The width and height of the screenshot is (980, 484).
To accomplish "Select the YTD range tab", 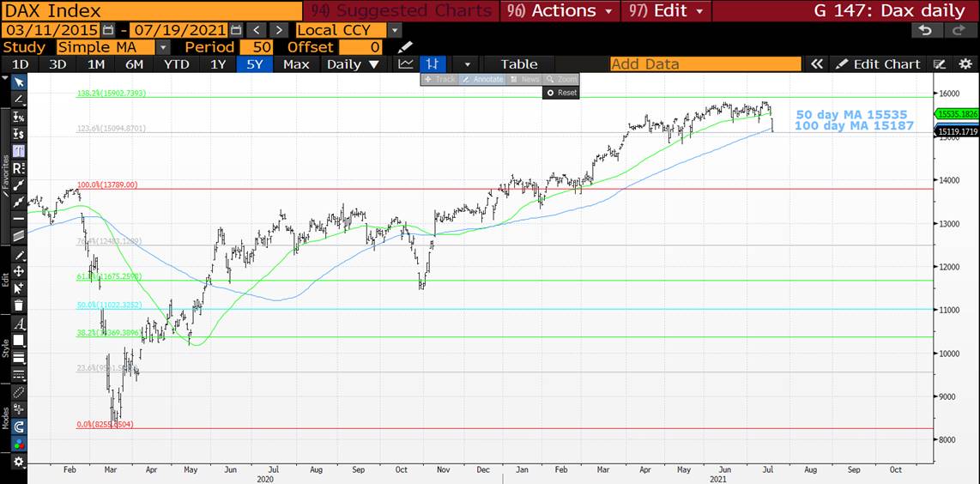I will click(176, 64).
